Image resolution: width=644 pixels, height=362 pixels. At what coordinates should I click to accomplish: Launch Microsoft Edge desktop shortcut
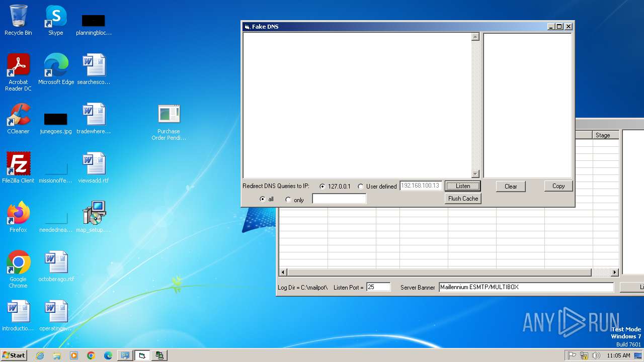point(56,69)
